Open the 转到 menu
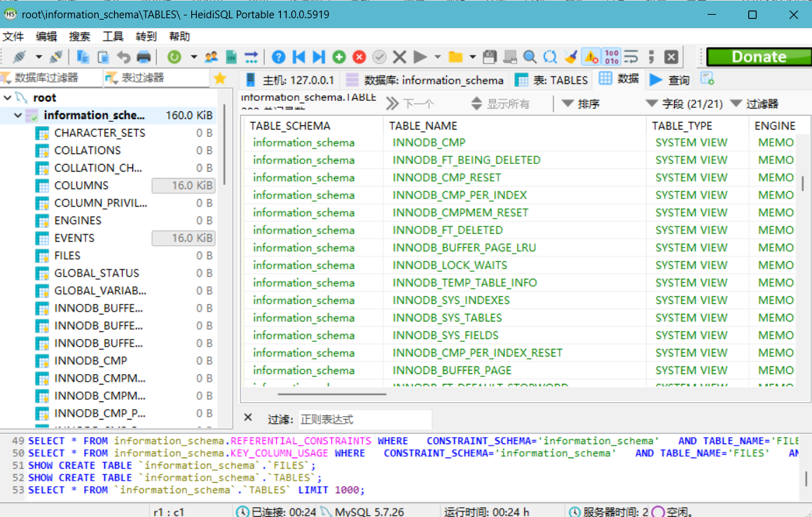Image resolution: width=812 pixels, height=517 pixels. pos(146,36)
